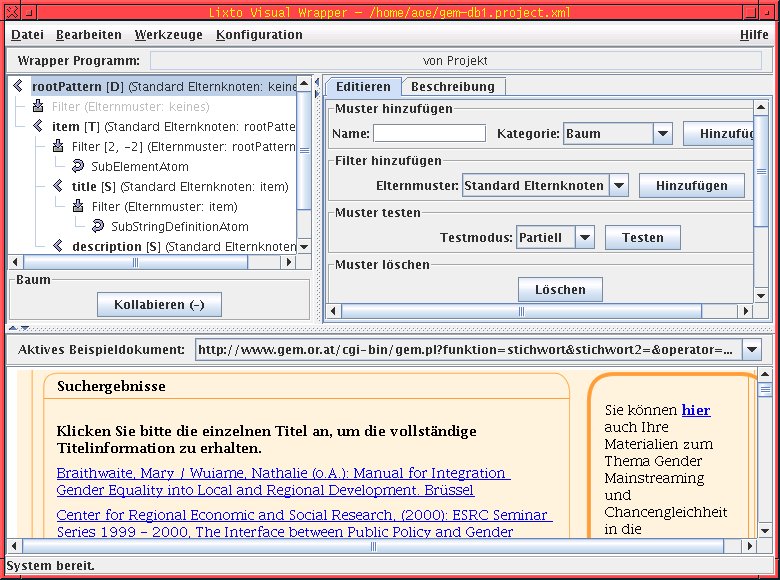
Task: Click the SubElementAtom atom icon
Action: click(x=78, y=167)
